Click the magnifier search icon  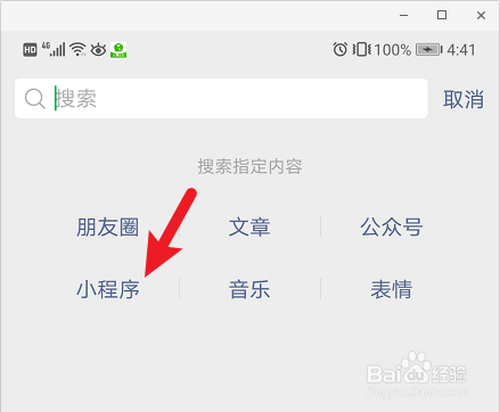pos(35,99)
